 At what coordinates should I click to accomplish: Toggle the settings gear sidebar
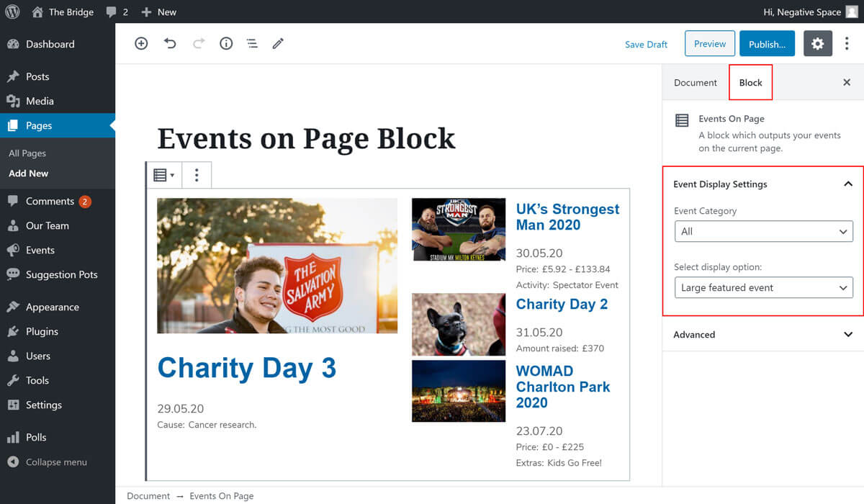[817, 44]
